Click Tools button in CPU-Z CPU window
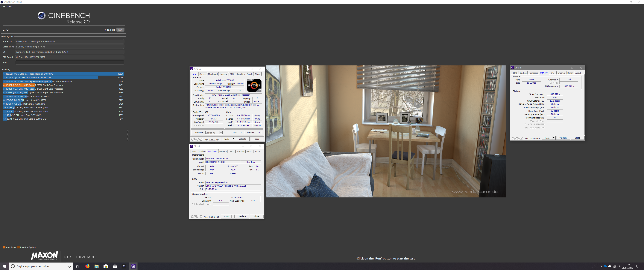Screen dimensions: 644x270 tap(227, 139)
